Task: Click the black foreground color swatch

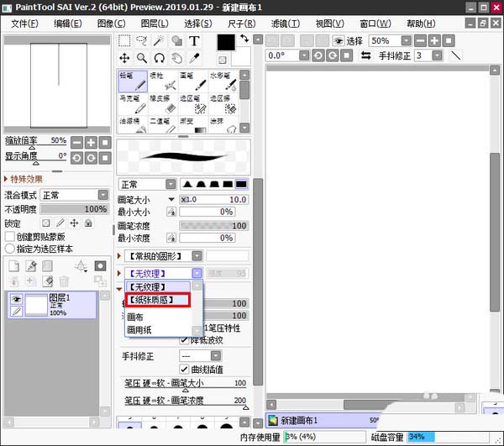Action: tap(226, 42)
